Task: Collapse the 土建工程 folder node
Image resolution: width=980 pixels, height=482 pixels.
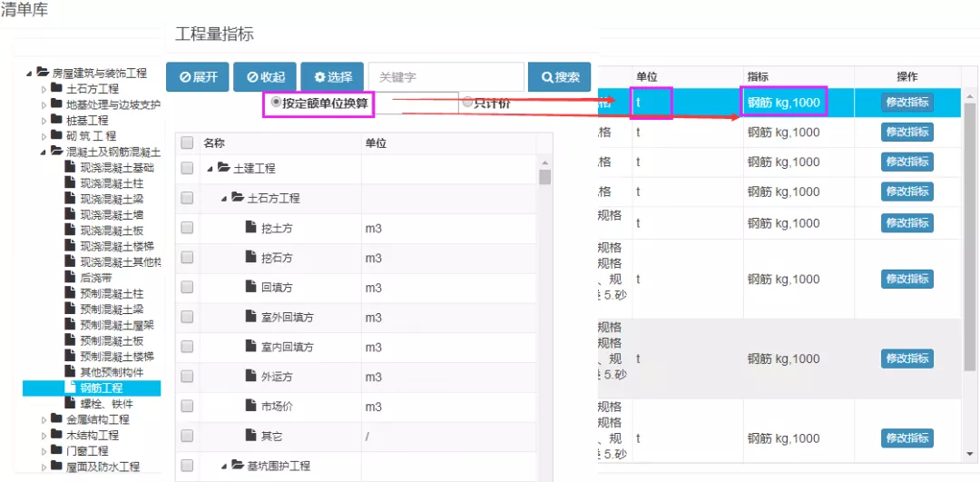Action: (x=211, y=169)
